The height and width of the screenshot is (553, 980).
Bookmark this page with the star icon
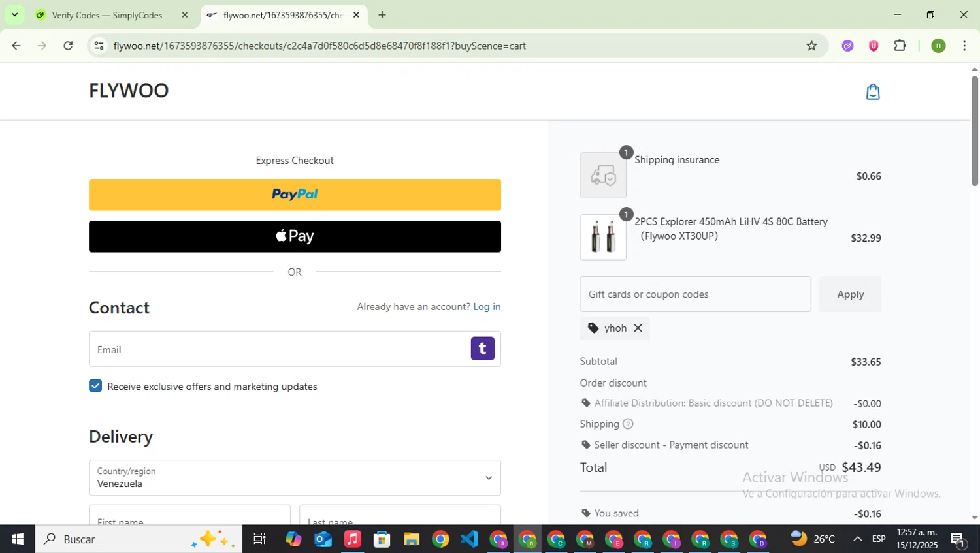(x=811, y=46)
